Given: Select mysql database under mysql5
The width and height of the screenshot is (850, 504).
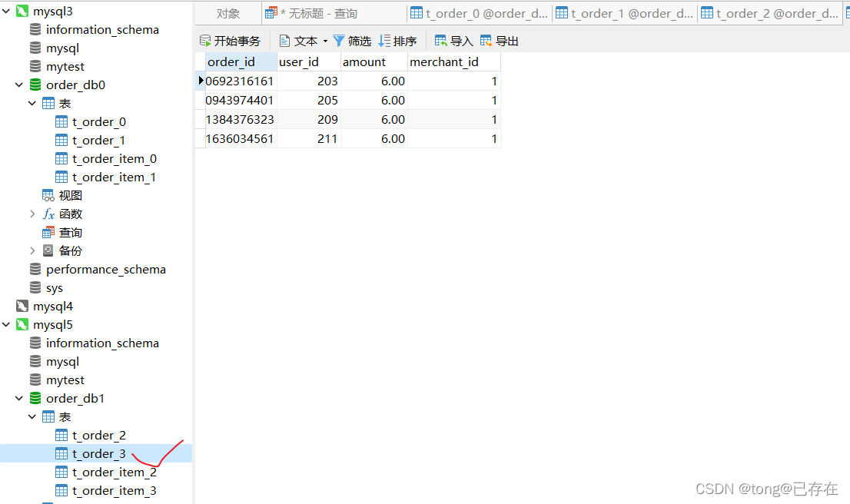Looking at the screenshot, I should click(62, 361).
